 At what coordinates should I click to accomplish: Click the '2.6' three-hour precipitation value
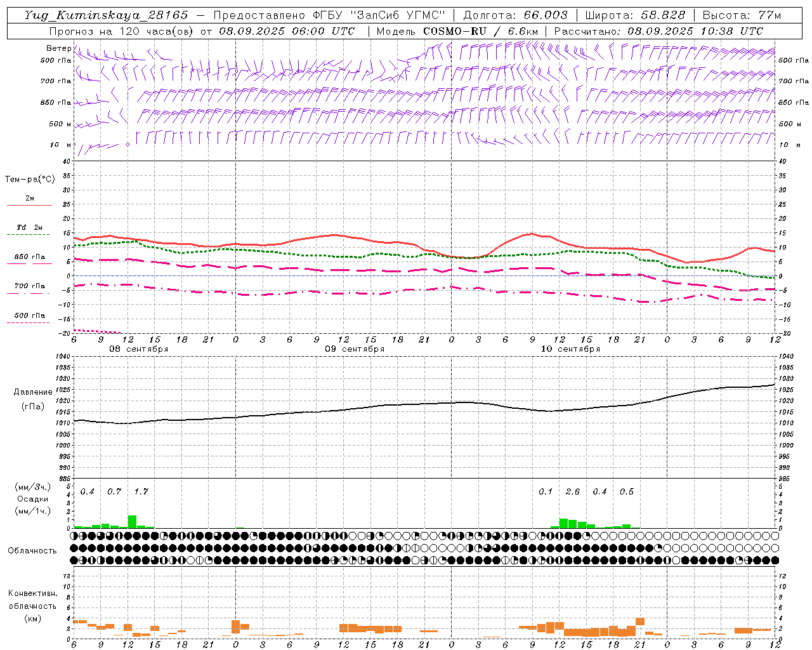(x=572, y=492)
